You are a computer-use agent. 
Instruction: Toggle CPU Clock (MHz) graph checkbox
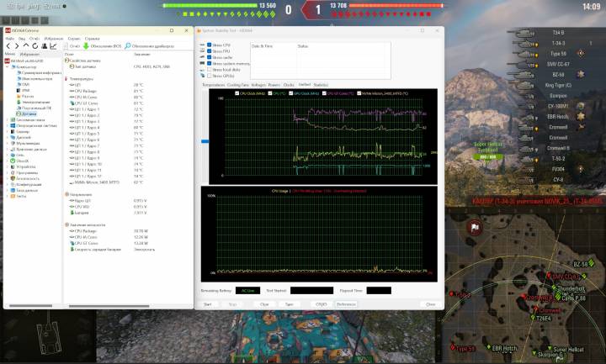[x=237, y=93]
